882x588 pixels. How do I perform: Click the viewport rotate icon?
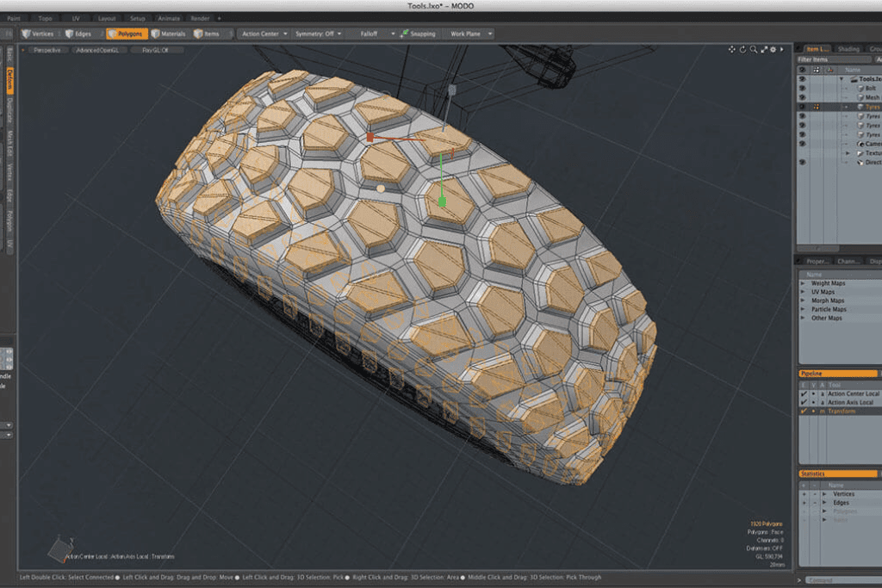pos(742,49)
